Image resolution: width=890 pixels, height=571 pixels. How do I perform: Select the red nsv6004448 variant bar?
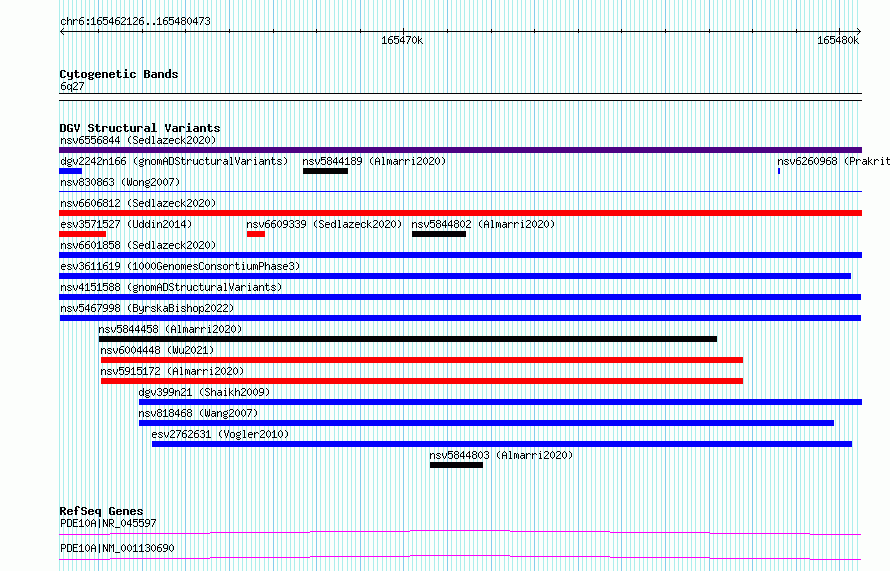coord(422,360)
